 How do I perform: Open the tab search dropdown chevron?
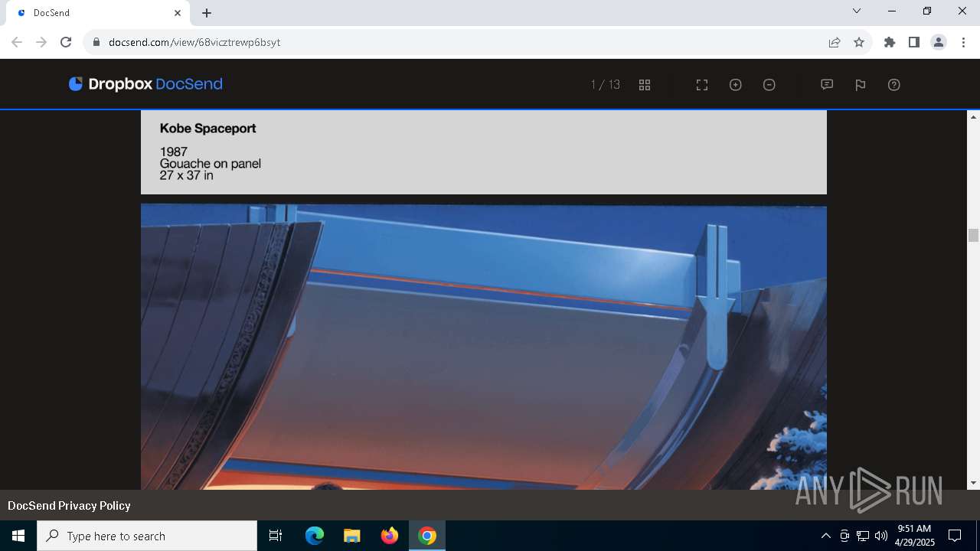pos(857,11)
